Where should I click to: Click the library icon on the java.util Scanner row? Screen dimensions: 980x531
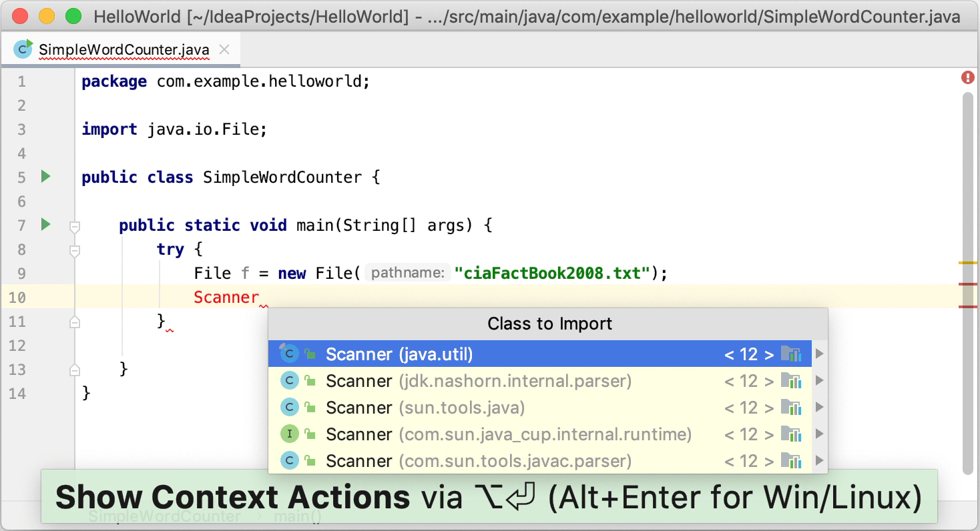(x=791, y=354)
